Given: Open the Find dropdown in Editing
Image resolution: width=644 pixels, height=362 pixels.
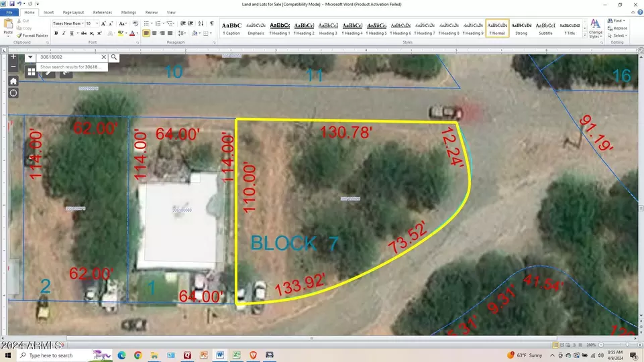Looking at the screenshot, I should pos(617,21).
